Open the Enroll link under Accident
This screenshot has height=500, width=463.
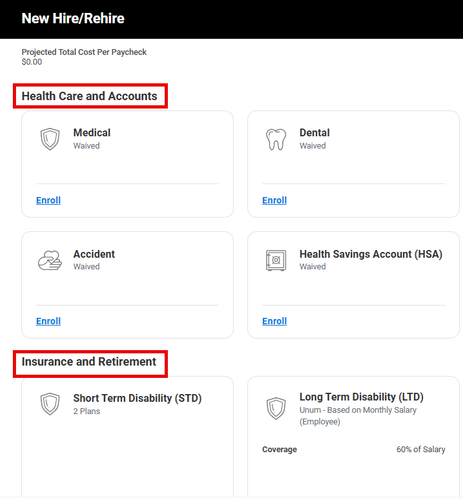(48, 321)
